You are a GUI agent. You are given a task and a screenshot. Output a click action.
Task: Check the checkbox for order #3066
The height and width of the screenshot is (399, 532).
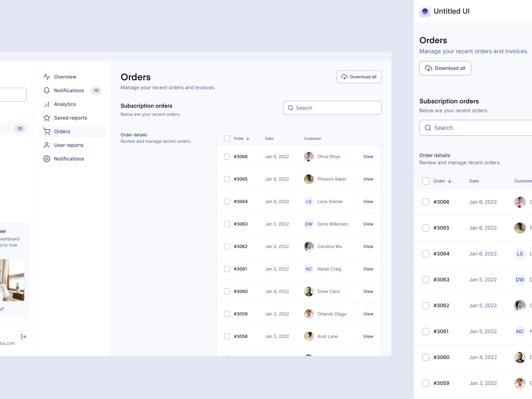pyautogui.click(x=227, y=156)
